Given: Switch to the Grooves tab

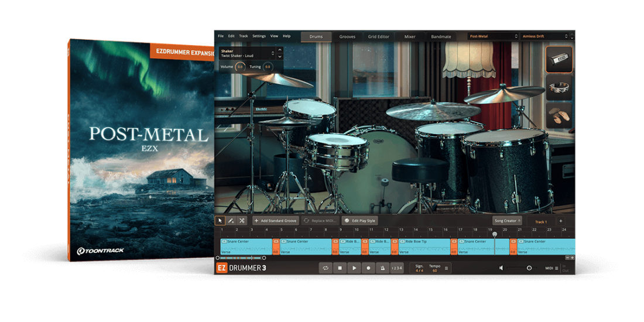Looking at the screenshot, I should click(x=347, y=36).
